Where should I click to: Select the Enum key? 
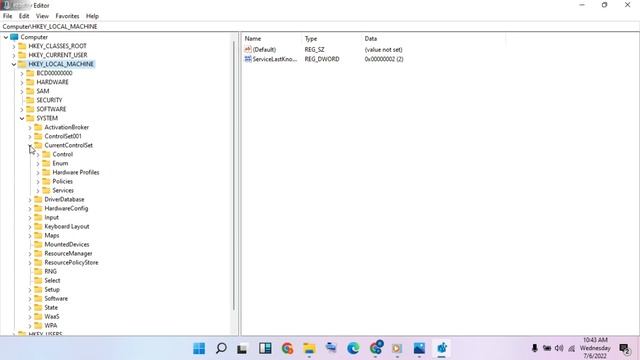60,163
